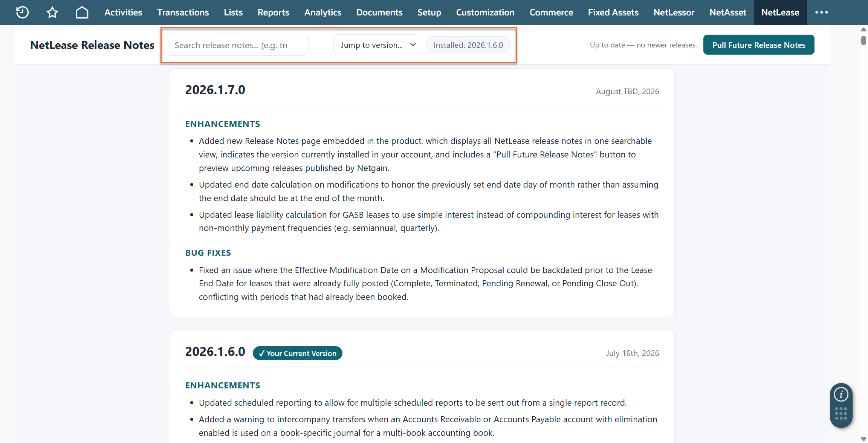
Task: Open the favorites star shortcuts icon
Action: click(52, 12)
